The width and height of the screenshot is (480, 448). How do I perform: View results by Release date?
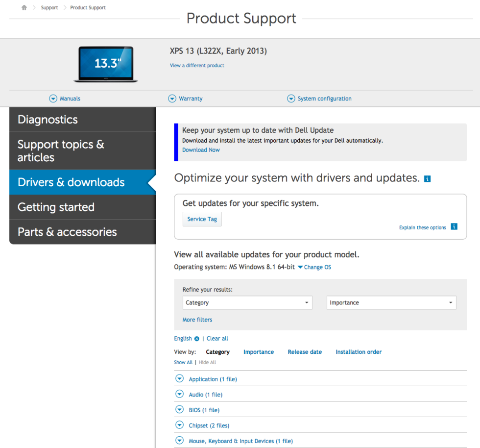[305, 352]
